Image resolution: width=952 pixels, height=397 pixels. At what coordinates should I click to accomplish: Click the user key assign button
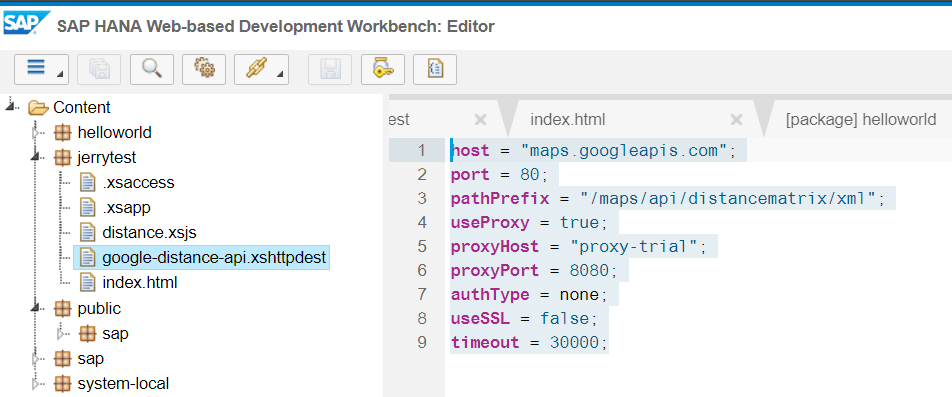[x=383, y=69]
